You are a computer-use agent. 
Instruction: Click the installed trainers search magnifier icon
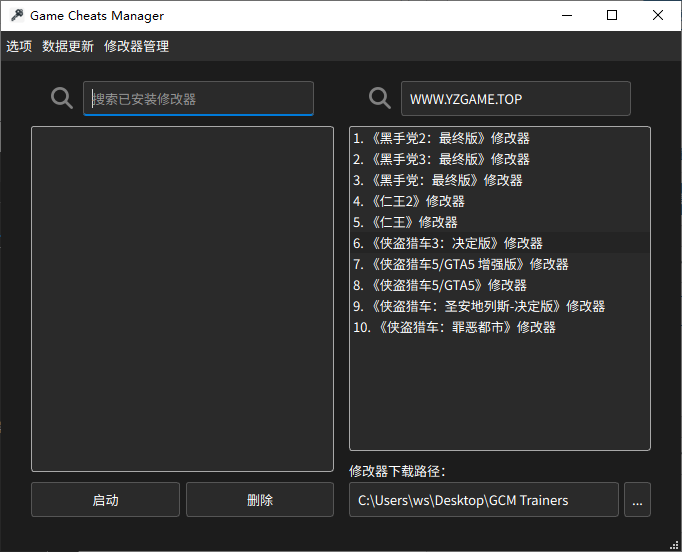tap(62, 98)
